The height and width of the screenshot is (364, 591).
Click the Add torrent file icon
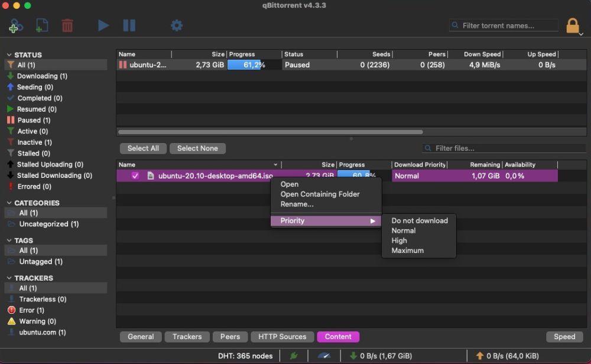point(41,25)
